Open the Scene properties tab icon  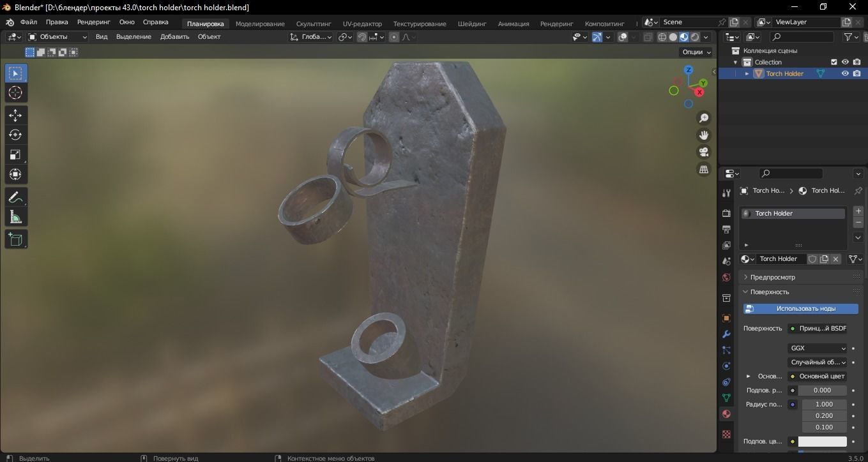[x=726, y=261]
